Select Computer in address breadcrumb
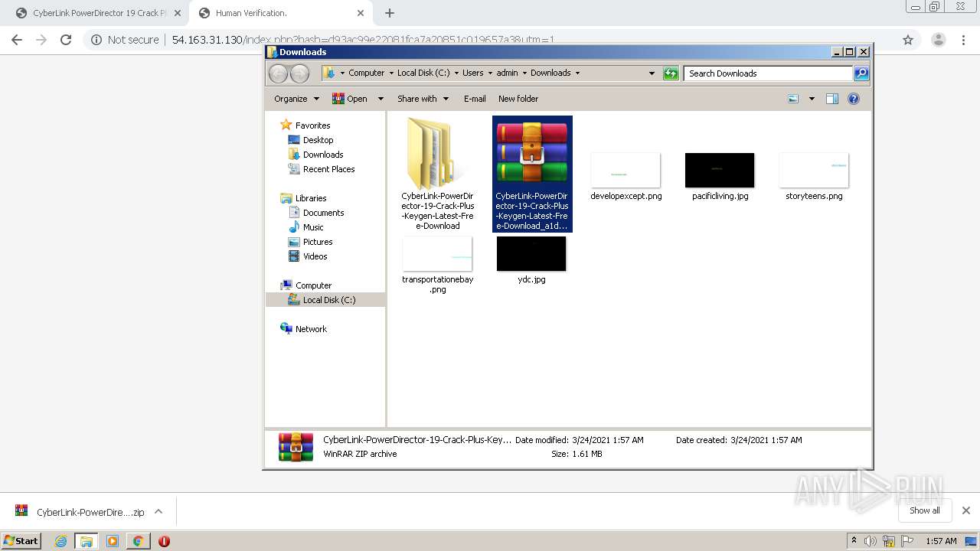Viewport: 980px width, 551px height. pyautogui.click(x=366, y=73)
